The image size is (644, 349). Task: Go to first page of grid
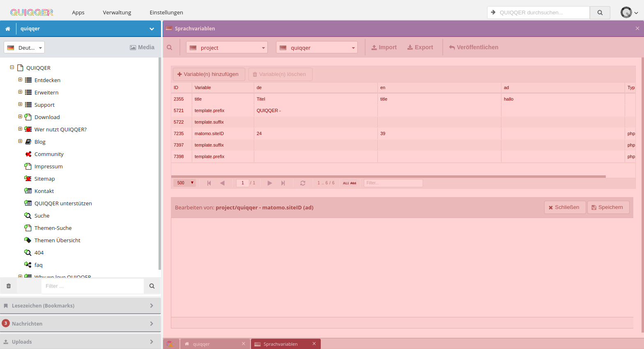pyautogui.click(x=209, y=183)
